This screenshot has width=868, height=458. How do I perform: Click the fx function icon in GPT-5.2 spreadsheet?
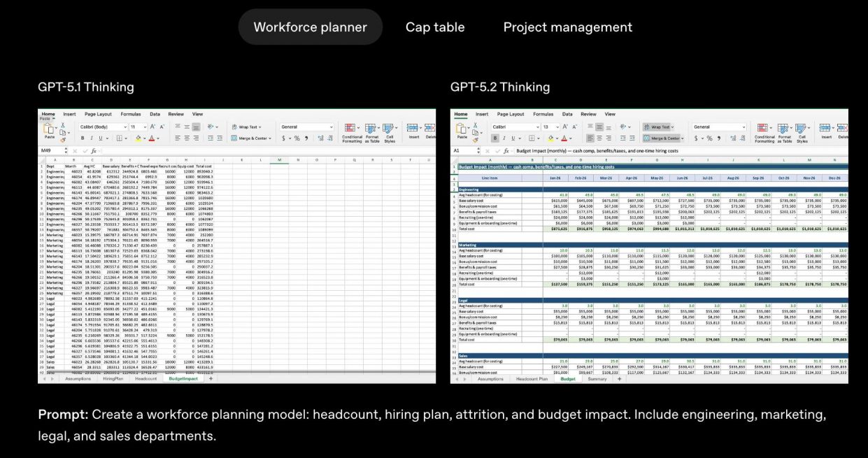click(x=506, y=151)
